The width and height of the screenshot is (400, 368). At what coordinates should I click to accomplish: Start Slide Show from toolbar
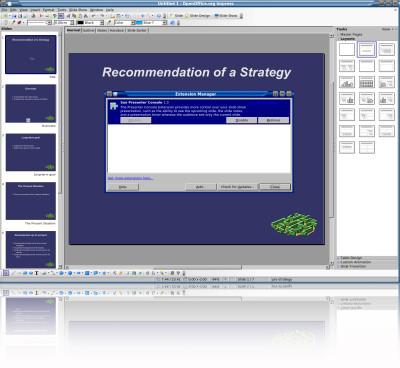(x=226, y=16)
